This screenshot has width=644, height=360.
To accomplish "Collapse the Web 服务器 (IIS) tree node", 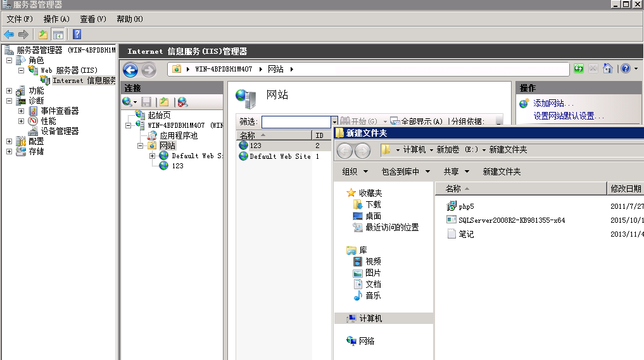I will coord(21,70).
